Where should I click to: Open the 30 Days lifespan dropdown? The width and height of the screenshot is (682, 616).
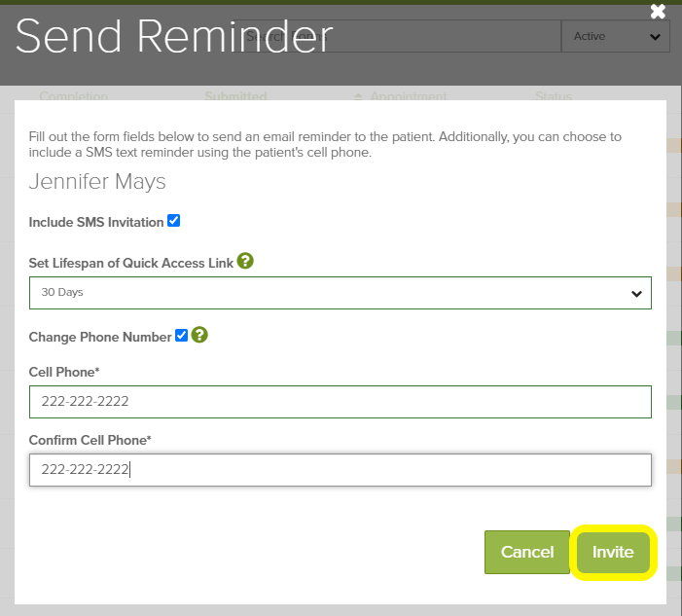[x=340, y=293]
